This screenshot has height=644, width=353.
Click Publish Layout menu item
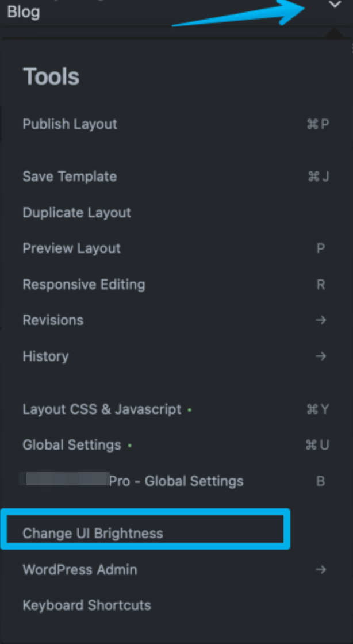click(x=70, y=124)
